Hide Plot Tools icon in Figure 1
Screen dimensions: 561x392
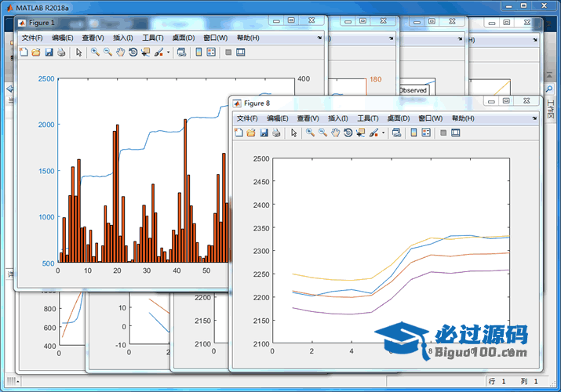[x=228, y=53]
